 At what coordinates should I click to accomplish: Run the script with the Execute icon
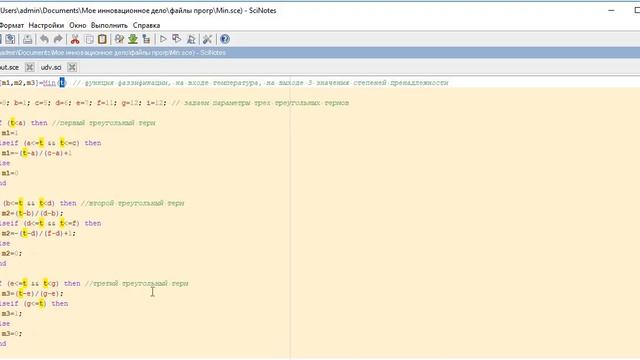163,39
